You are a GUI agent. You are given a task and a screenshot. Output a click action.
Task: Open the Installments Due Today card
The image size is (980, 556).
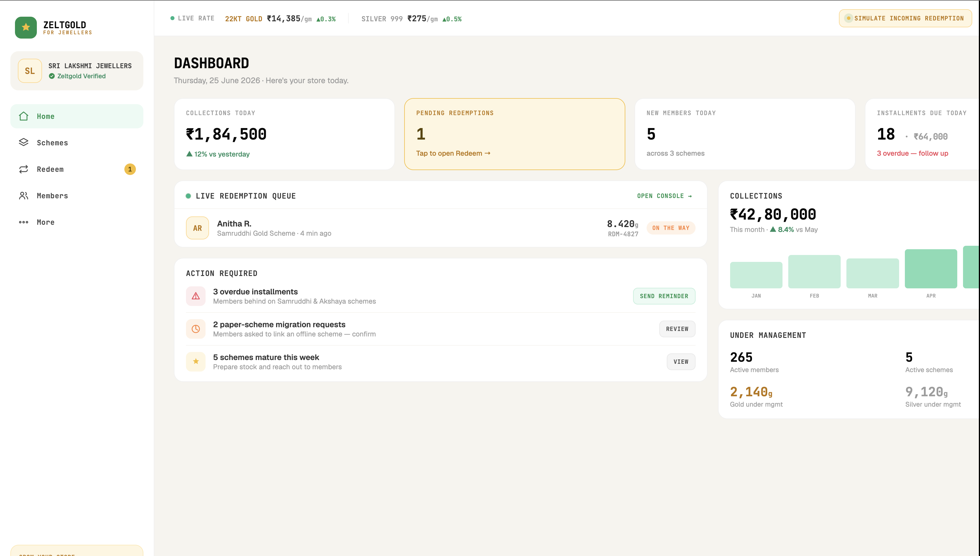tap(922, 134)
